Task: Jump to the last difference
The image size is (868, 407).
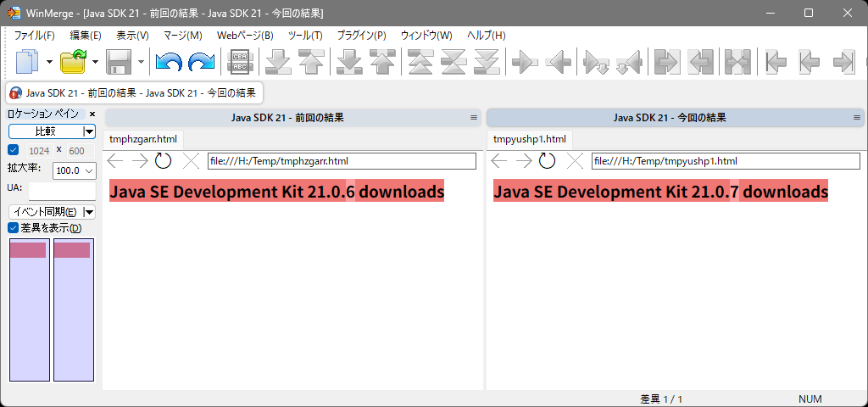Action: pos(487,61)
